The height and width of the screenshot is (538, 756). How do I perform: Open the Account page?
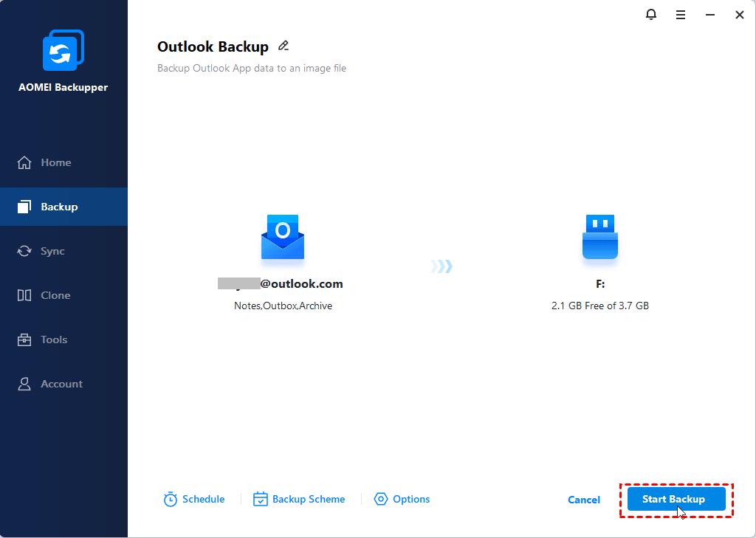[61, 384]
